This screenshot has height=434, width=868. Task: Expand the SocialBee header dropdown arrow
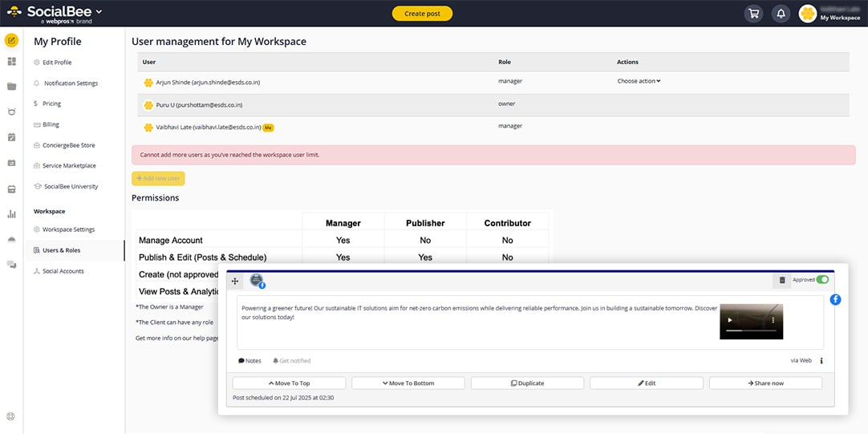(99, 11)
